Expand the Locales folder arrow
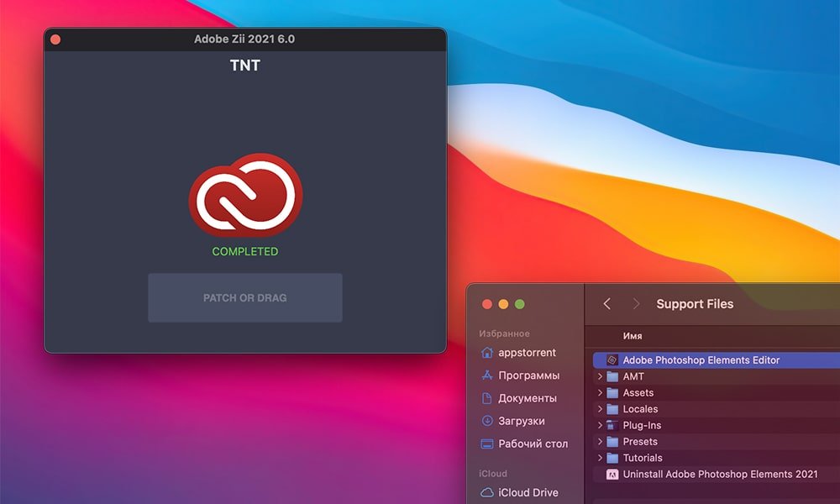 [600, 409]
